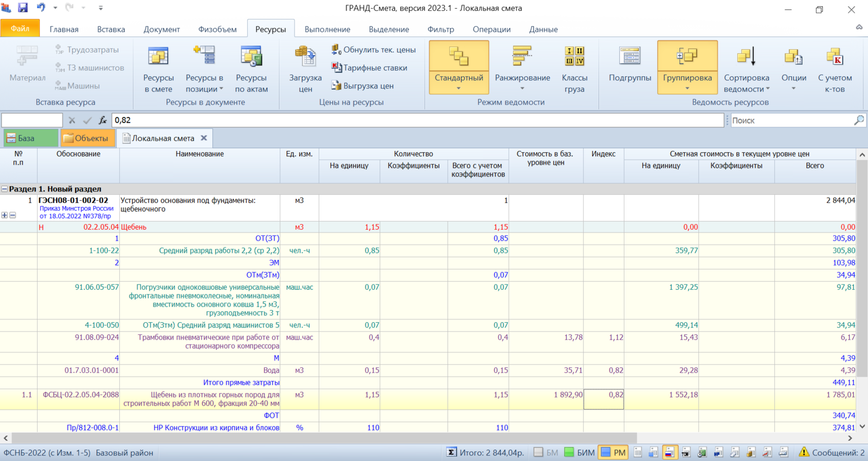Viewport: 868px width, 461px height.
Task: Switch to the Документ ribbon tab
Action: pos(161,29)
